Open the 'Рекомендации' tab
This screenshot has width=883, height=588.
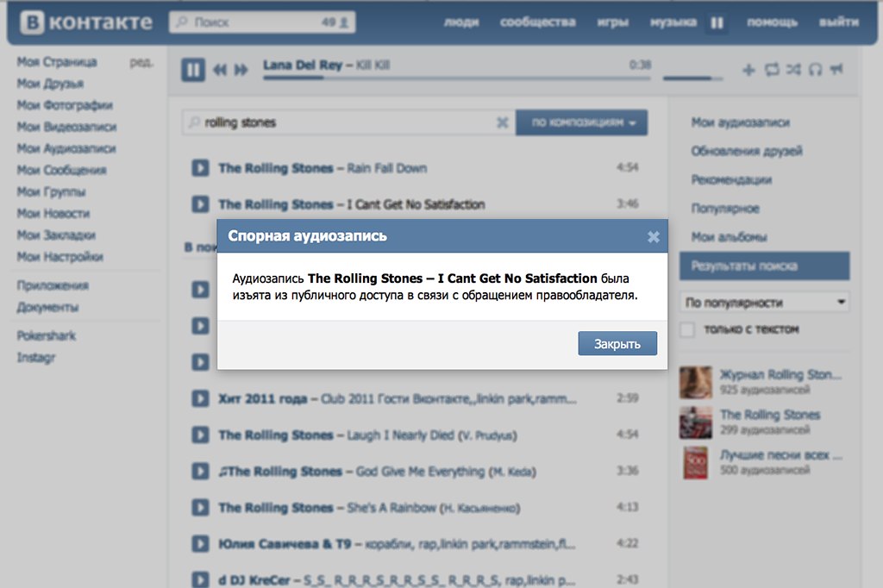pos(731,180)
